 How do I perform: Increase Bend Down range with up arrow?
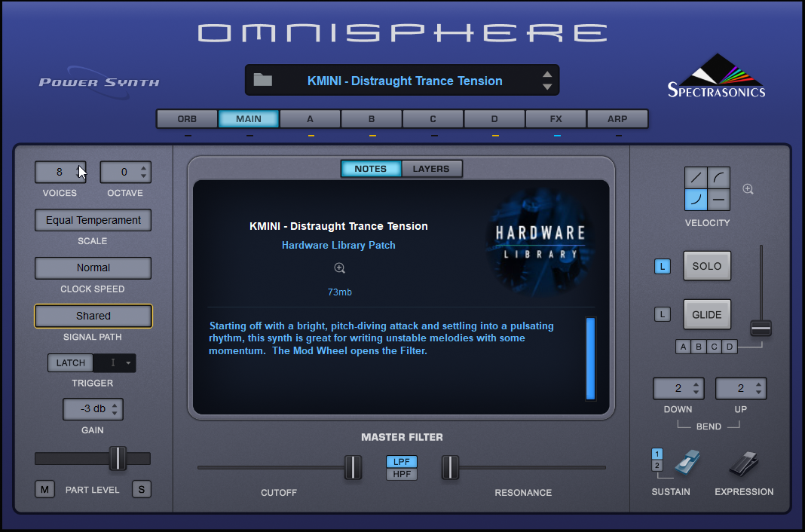point(696,384)
